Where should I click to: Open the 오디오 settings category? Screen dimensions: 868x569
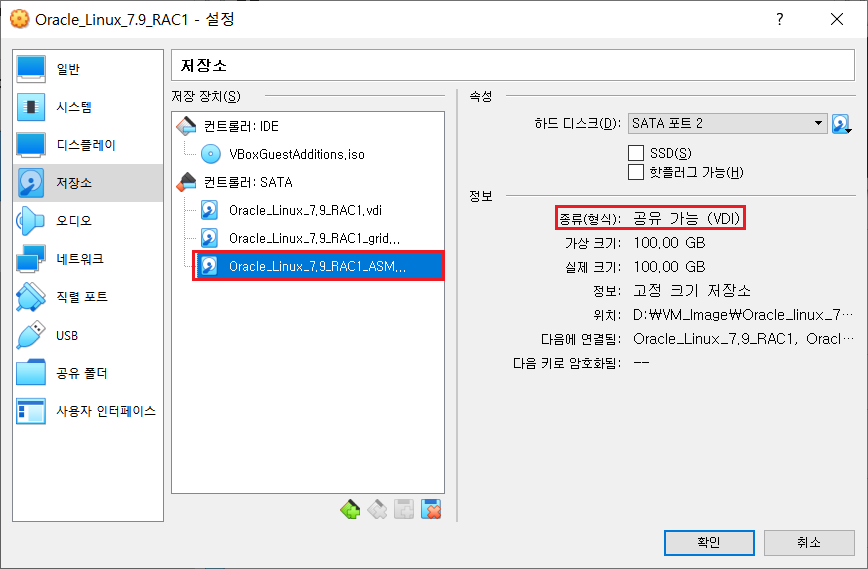[x=88, y=221]
